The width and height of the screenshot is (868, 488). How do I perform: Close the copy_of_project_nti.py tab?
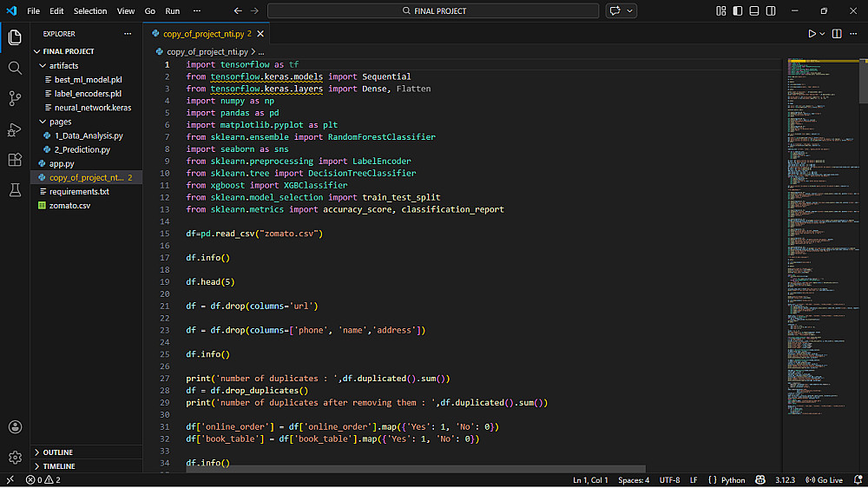(x=260, y=33)
